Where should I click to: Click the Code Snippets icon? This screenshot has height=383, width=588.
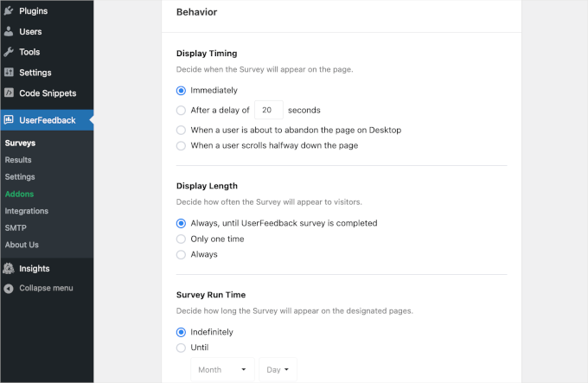tap(9, 93)
